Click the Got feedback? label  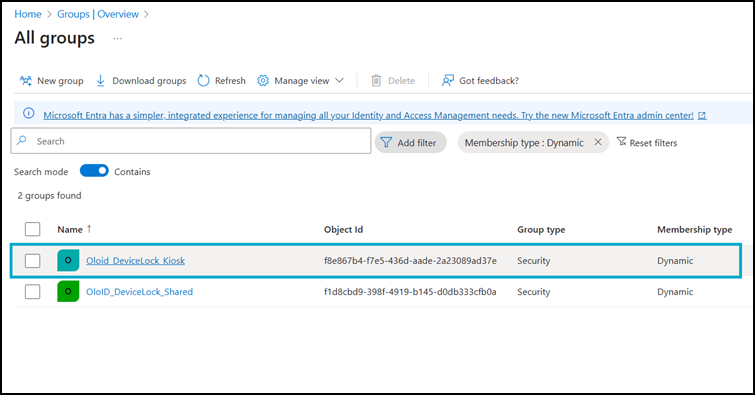[x=489, y=80]
